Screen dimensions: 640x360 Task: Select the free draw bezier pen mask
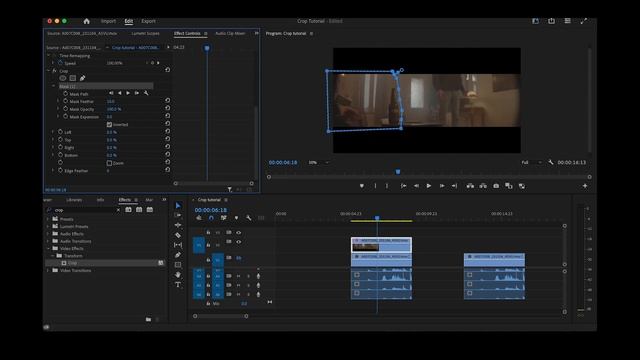82,78
